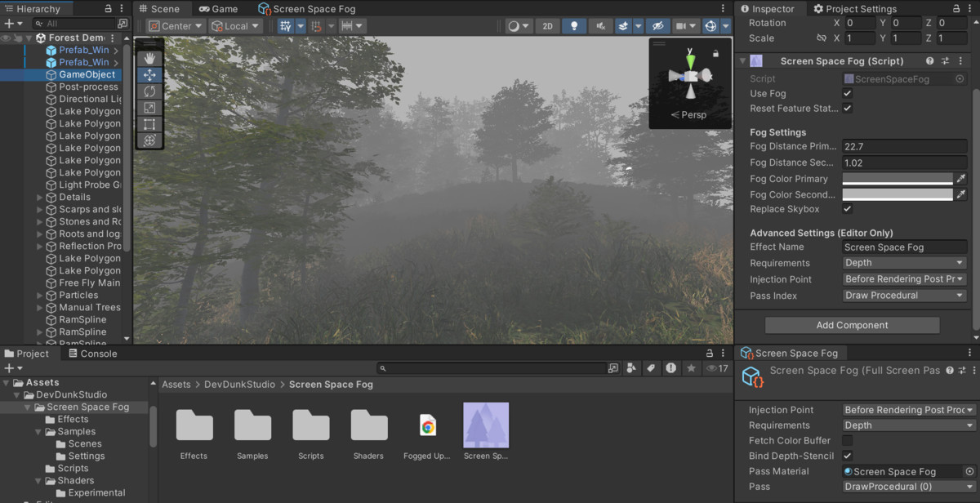
Task: Select the Rotate tool
Action: [x=149, y=91]
